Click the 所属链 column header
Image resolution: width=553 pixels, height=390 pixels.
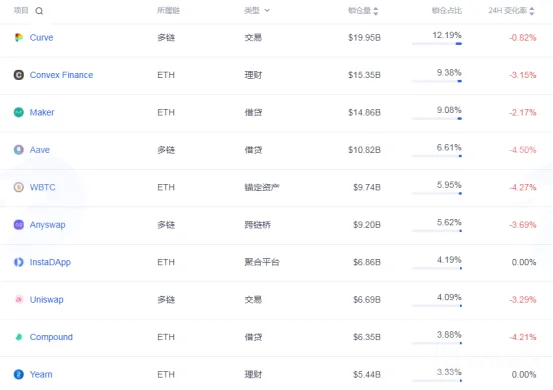click(x=168, y=11)
